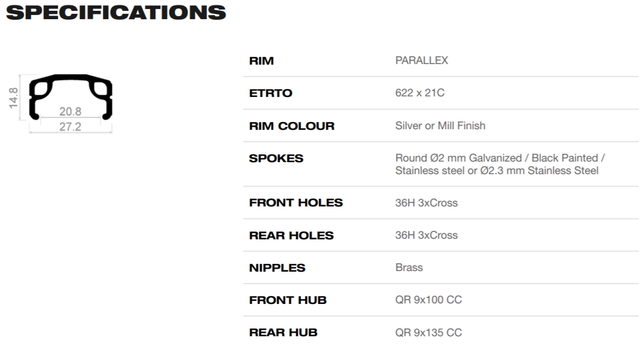Select the QR 9x100 CC value
The width and height of the screenshot is (644, 344).
coord(428,300)
